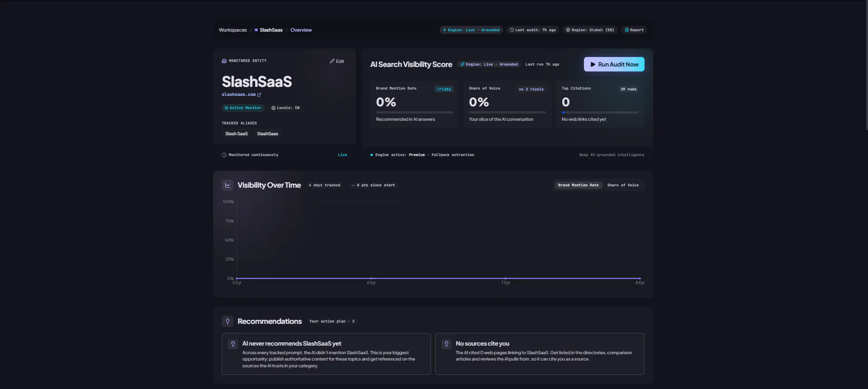The image size is (868, 389).
Task: Click the lightbulb in the No sources cite you card
Action: pyautogui.click(x=446, y=344)
